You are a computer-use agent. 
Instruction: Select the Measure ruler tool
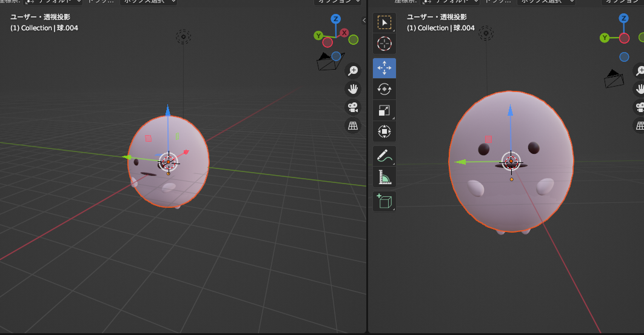384,177
